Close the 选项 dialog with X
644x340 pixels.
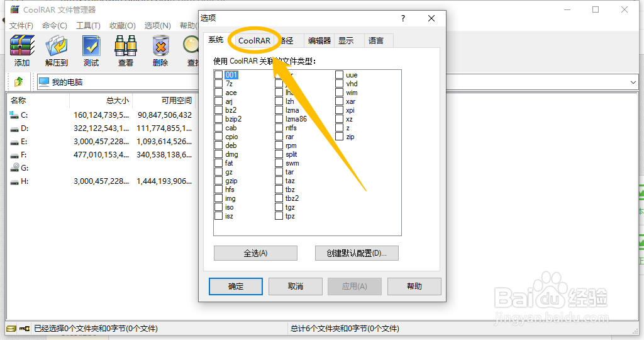coord(431,18)
